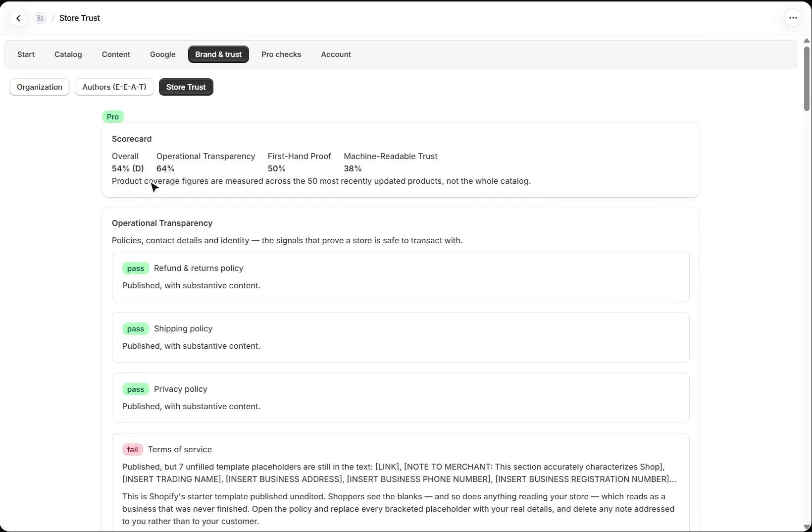
Task: Click the pass badge on Privacy policy
Action: click(136, 389)
